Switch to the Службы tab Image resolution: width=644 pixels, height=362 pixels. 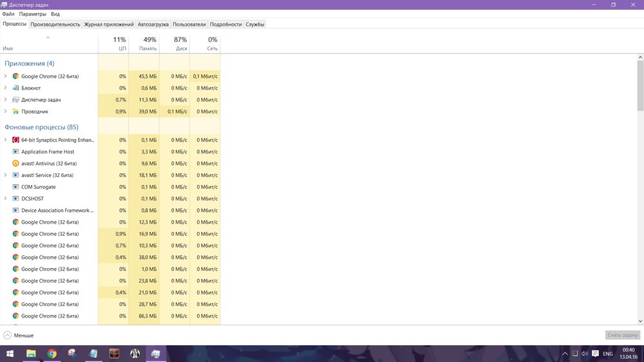click(254, 24)
